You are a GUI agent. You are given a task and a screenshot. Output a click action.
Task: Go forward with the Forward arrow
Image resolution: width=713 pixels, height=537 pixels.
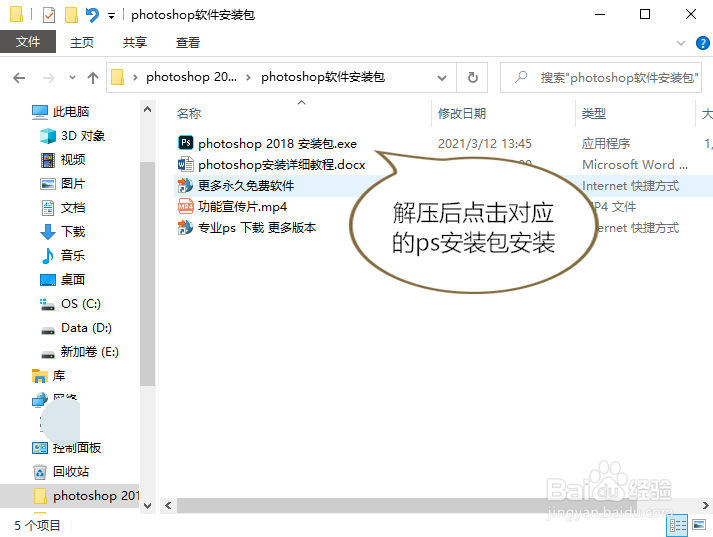[48, 78]
